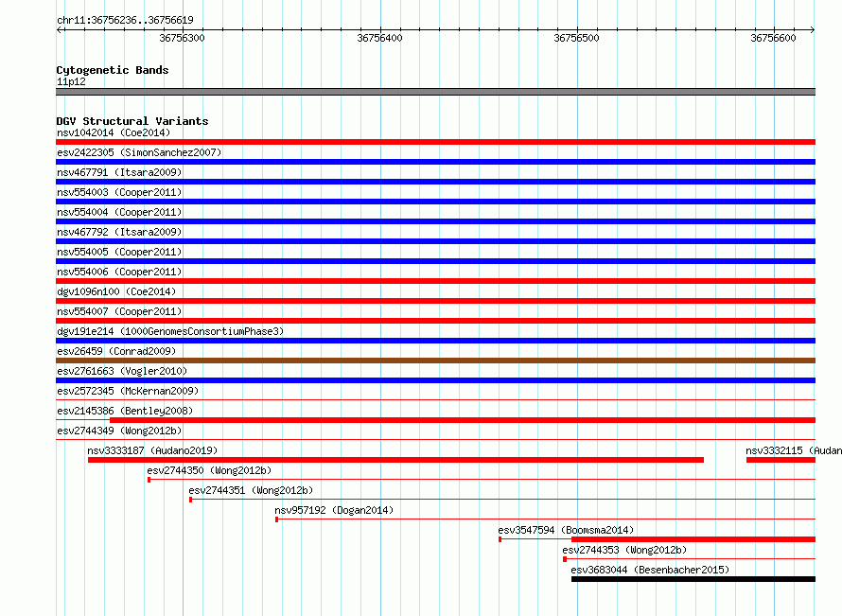Viewport: 842px width, 616px height.
Task: Select the nsv554007 (Cooper2011) label
Action: [119, 311]
